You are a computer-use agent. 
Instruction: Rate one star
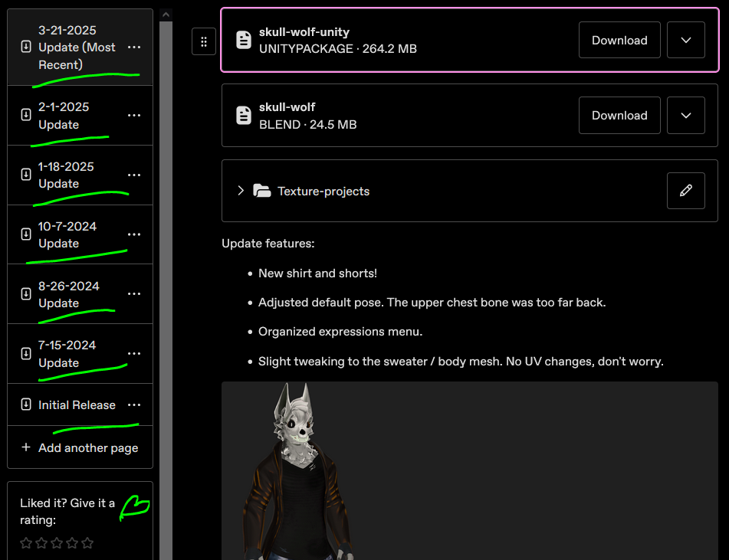point(26,543)
